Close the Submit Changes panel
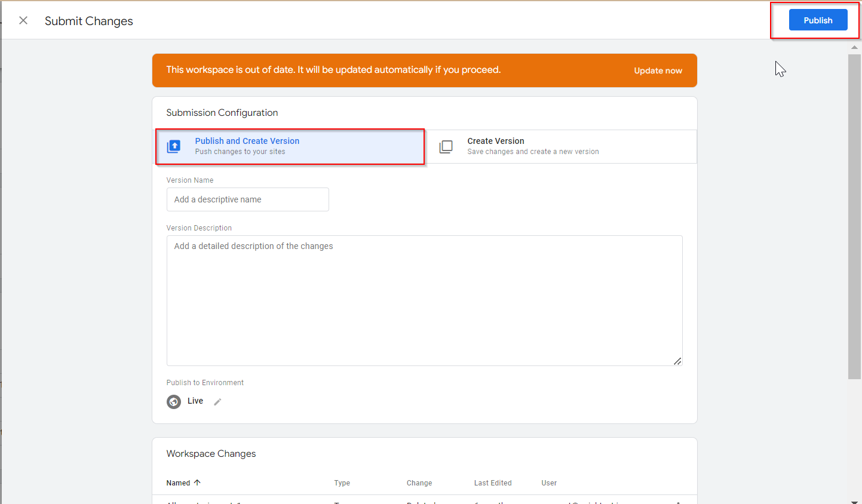This screenshot has height=504, width=862. (23, 21)
